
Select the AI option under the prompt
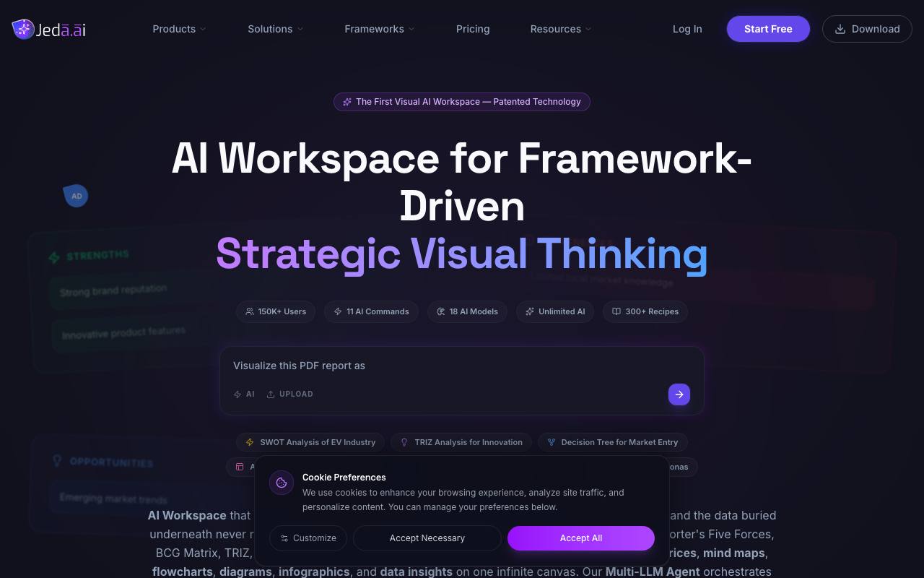(x=244, y=394)
